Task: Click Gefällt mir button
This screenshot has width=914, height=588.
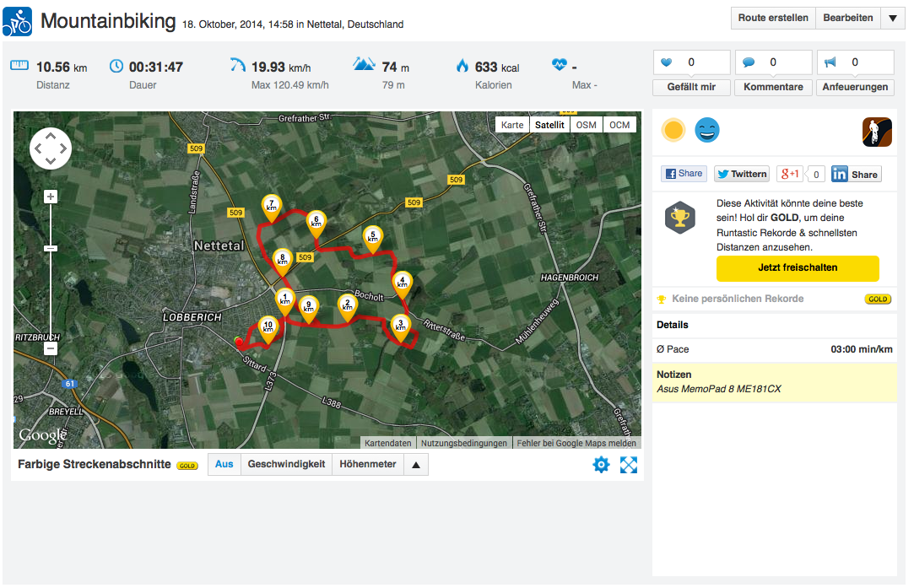Action: pyautogui.click(x=691, y=87)
